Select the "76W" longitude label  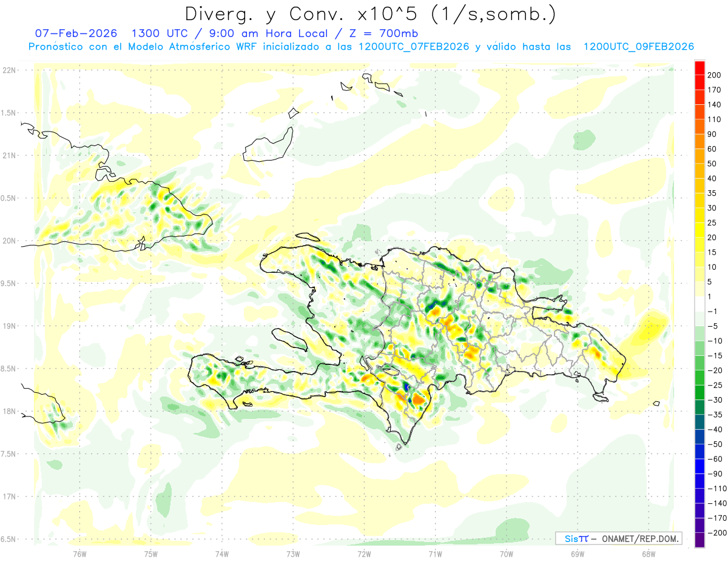79,553
